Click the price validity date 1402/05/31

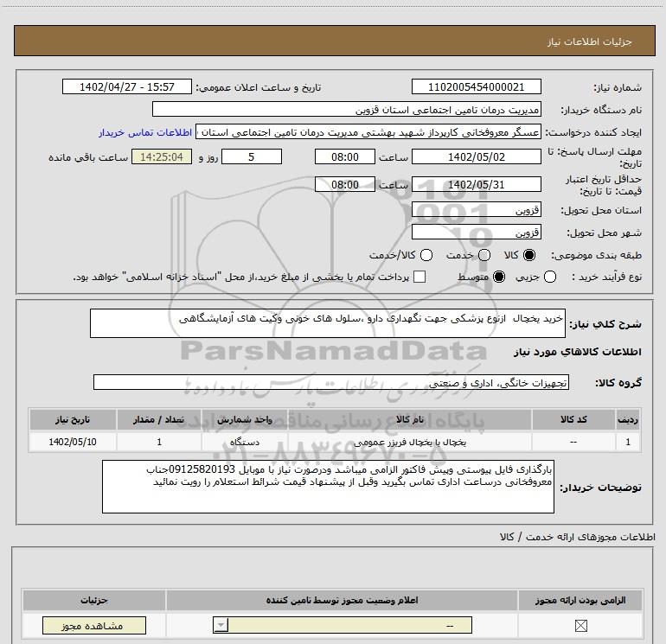(x=476, y=184)
